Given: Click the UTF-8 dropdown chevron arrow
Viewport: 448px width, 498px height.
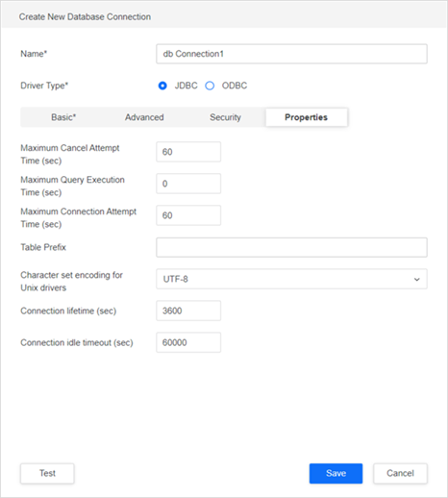Looking at the screenshot, I should (x=416, y=280).
